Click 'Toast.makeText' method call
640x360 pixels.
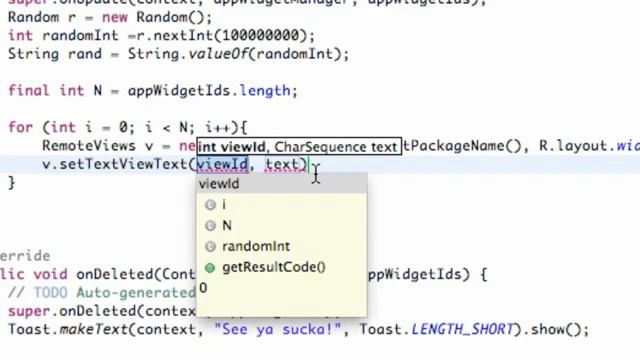tap(68, 329)
